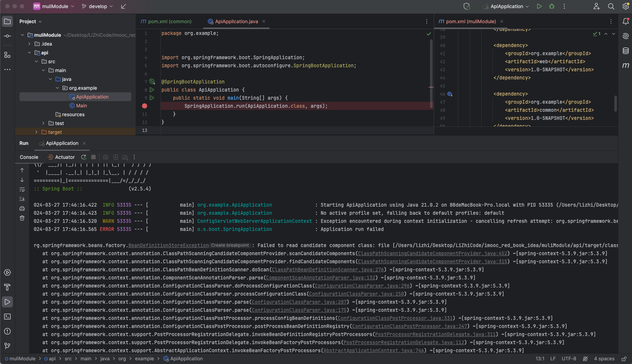This screenshot has width=632, height=364.
Task: Expand the target folder
Action: (x=36, y=132)
